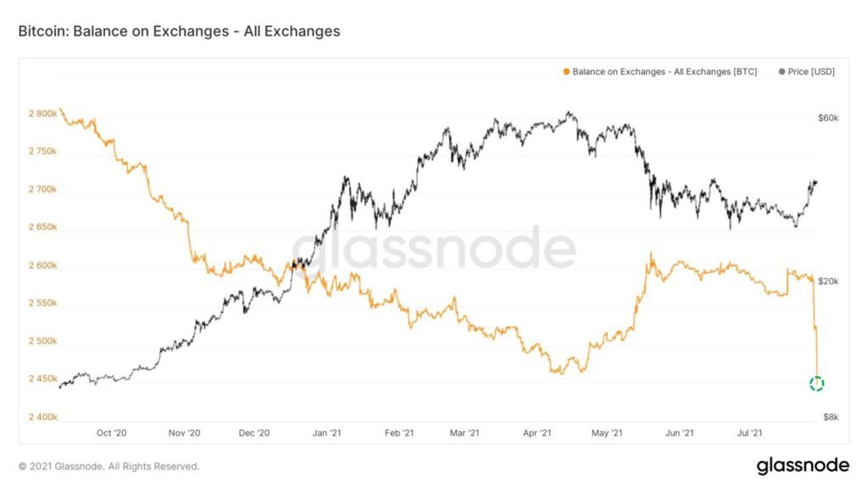Click the 2 800k left axis label
This screenshot has width=868, height=488.
pos(40,114)
